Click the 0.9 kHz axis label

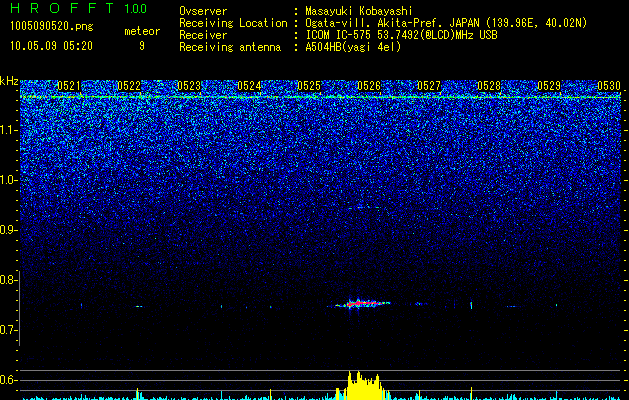tap(9, 230)
